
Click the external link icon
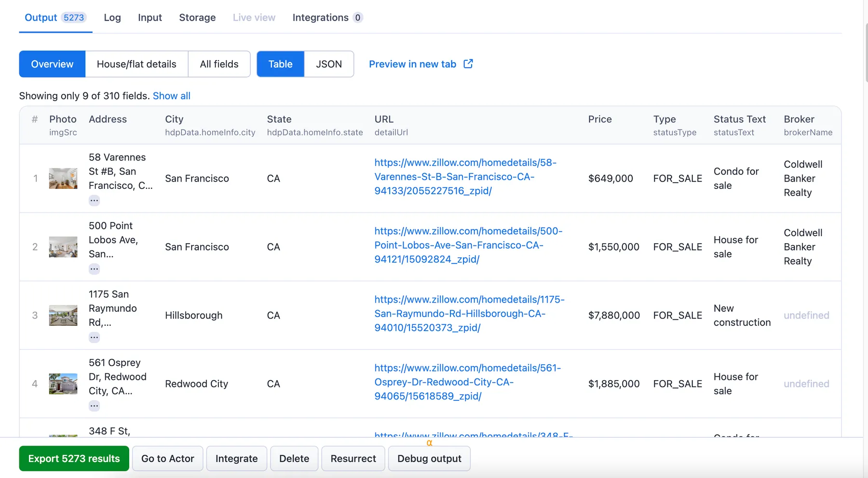[468, 64]
